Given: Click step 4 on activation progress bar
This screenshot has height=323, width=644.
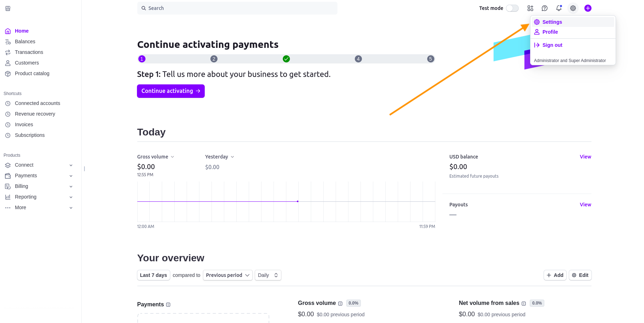Looking at the screenshot, I should [x=358, y=59].
